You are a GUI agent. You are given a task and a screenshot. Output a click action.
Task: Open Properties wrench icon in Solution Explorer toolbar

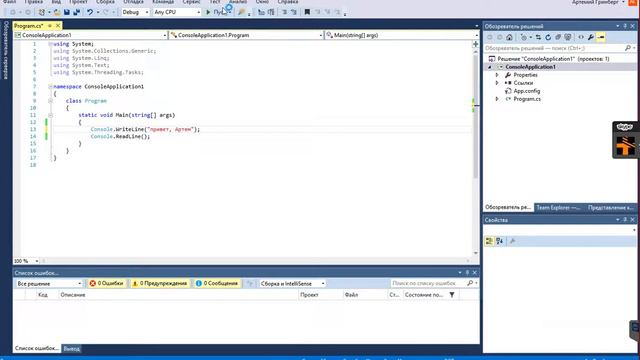pyautogui.click(x=591, y=37)
